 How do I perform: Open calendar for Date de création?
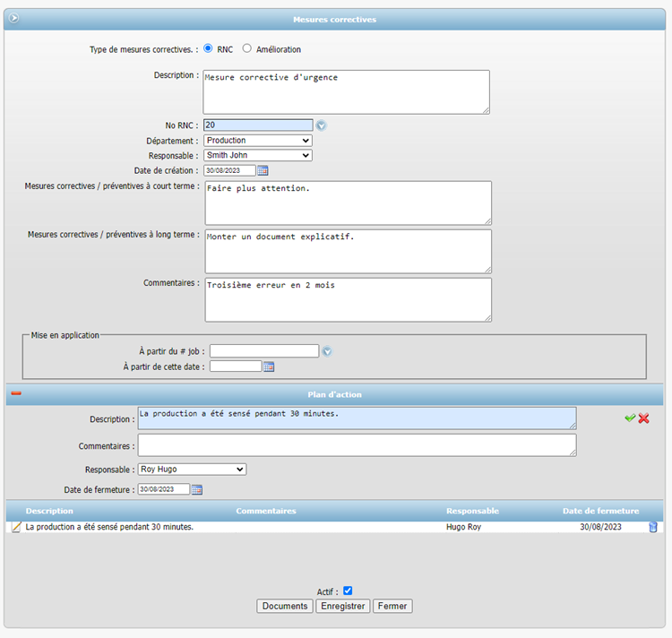(263, 170)
